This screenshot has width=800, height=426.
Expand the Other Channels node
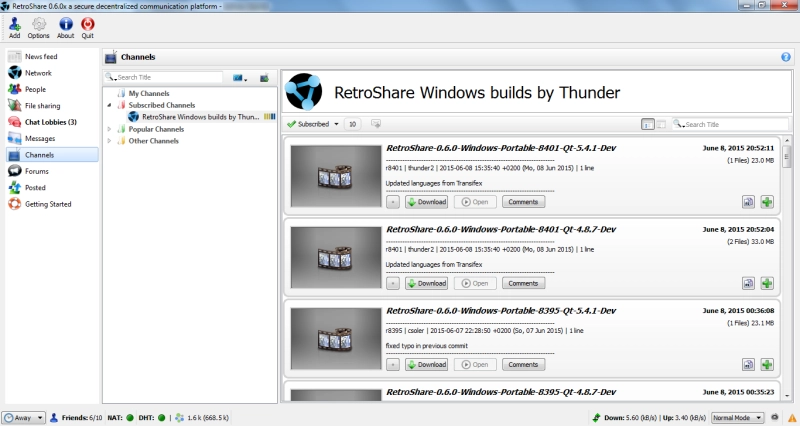[109, 141]
